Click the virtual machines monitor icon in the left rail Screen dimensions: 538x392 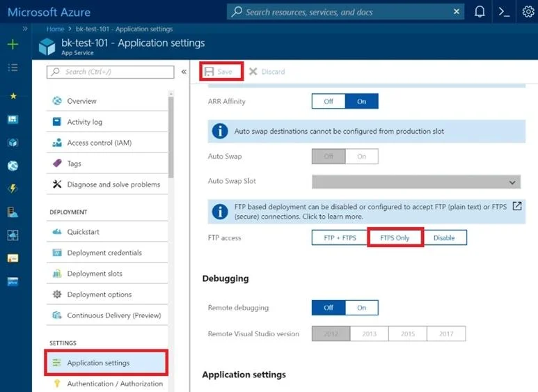point(13,235)
